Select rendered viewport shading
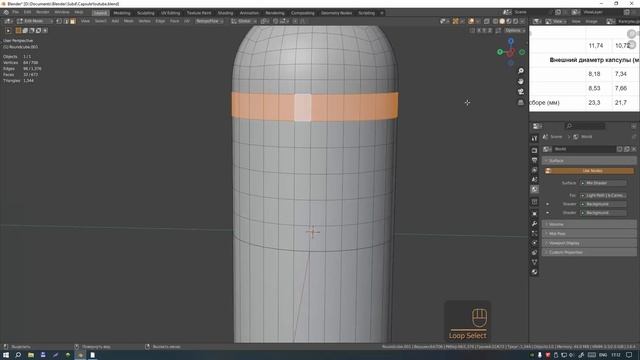This screenshot has height=360, width=640. 516,21
